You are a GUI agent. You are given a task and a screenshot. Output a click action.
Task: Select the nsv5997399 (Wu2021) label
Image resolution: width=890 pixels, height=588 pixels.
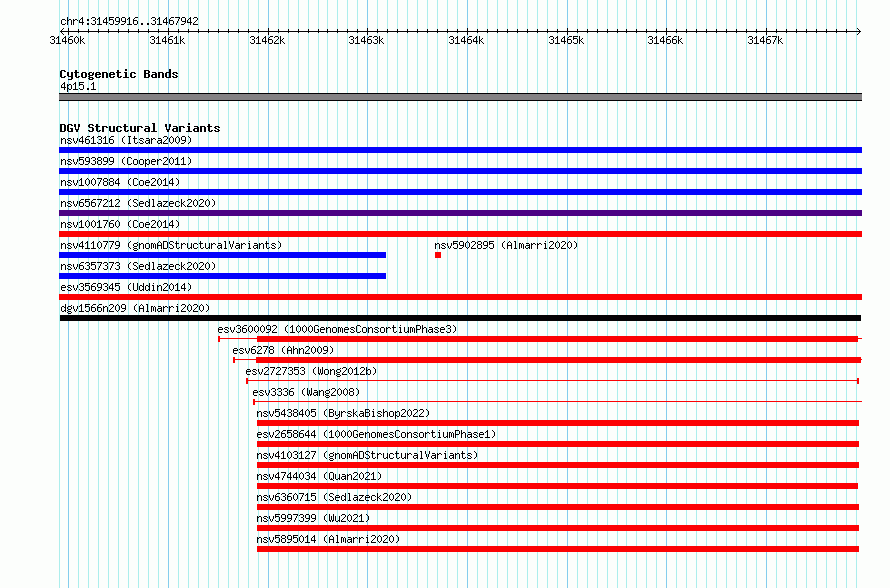[x=313, y=518]
